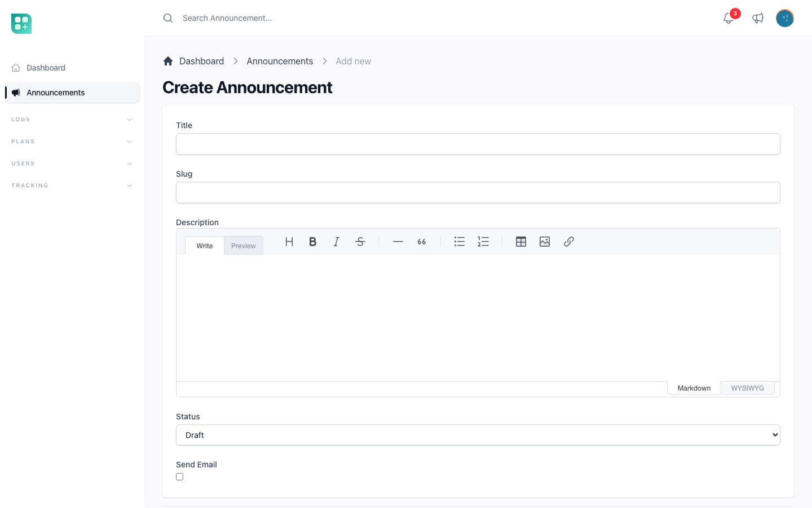This screenshot has width=812, height=508.
Task: Click the app logo in the sidebar
Action: [x=21, y=24]
